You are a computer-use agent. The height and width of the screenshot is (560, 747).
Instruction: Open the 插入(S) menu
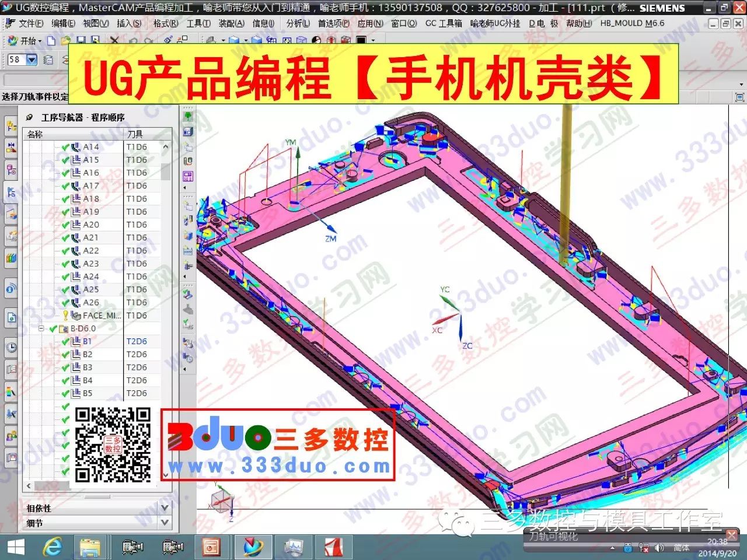[129, 23]
